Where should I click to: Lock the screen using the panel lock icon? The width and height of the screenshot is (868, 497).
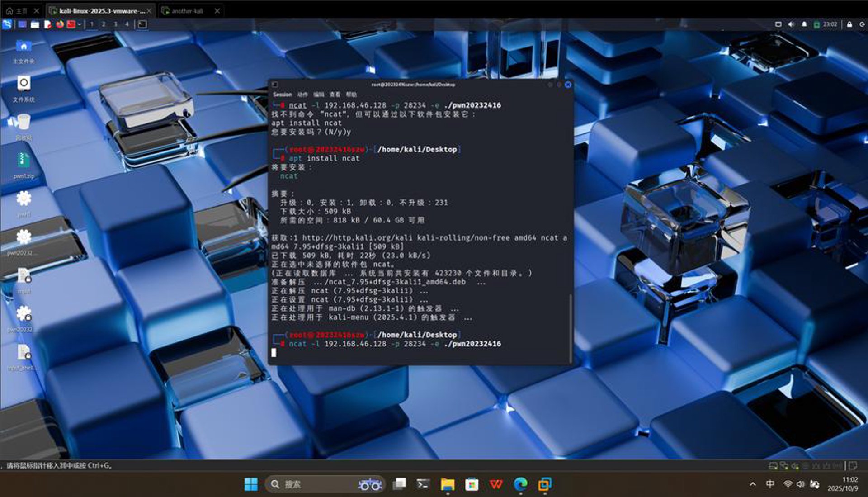[x=849, y=24]
